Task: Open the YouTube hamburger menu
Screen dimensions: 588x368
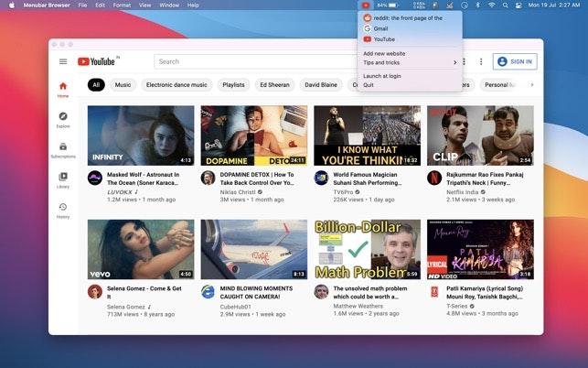Action: pyautogui.click(x=63, y=62)
